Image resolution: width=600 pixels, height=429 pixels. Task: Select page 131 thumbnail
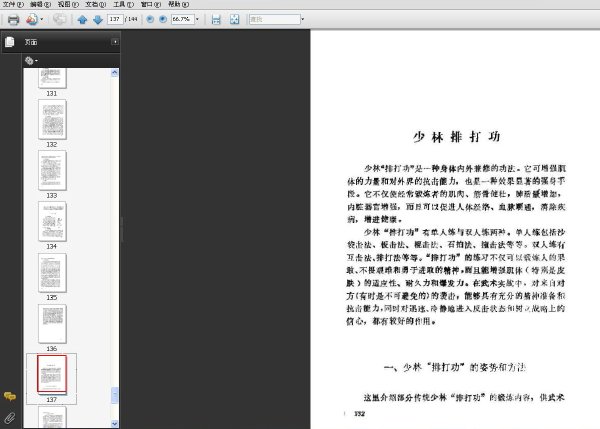click(x=52, y=78)
